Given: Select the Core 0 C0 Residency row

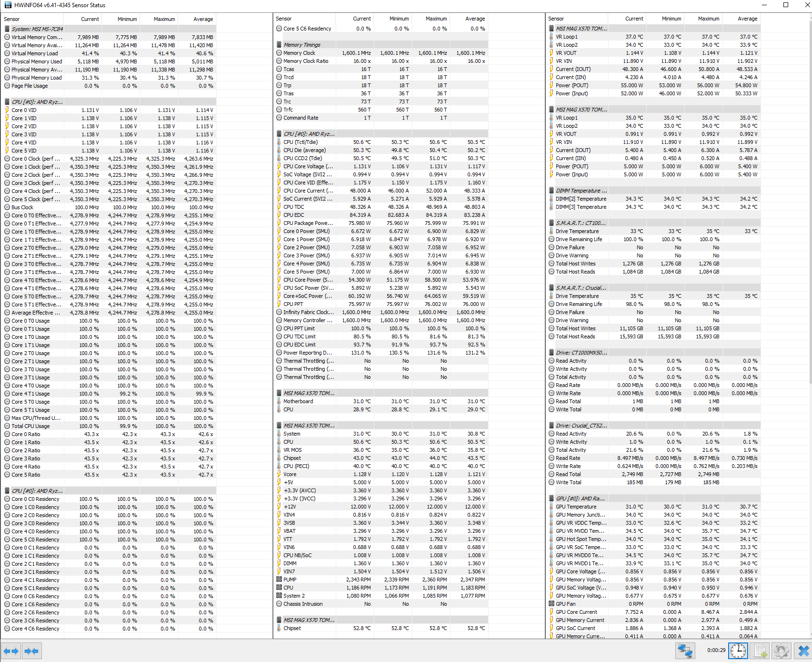Looking at the screenshot, I should pos(109,499).
